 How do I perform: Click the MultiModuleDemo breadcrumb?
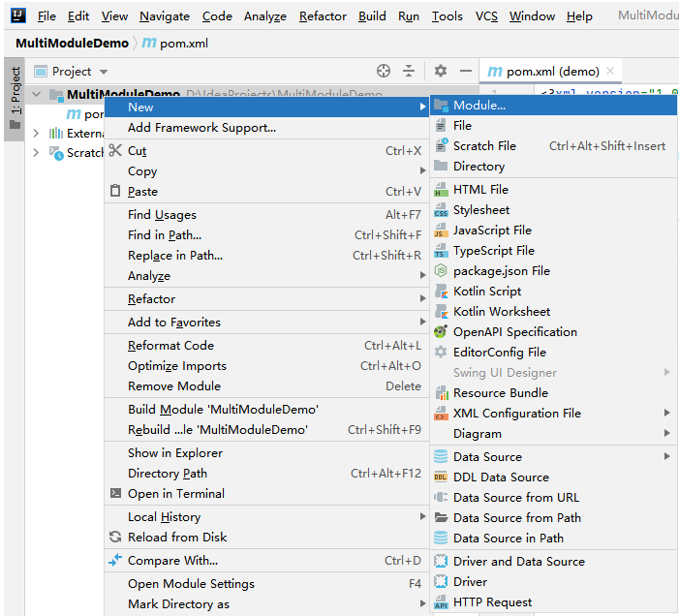click(72, 44)
